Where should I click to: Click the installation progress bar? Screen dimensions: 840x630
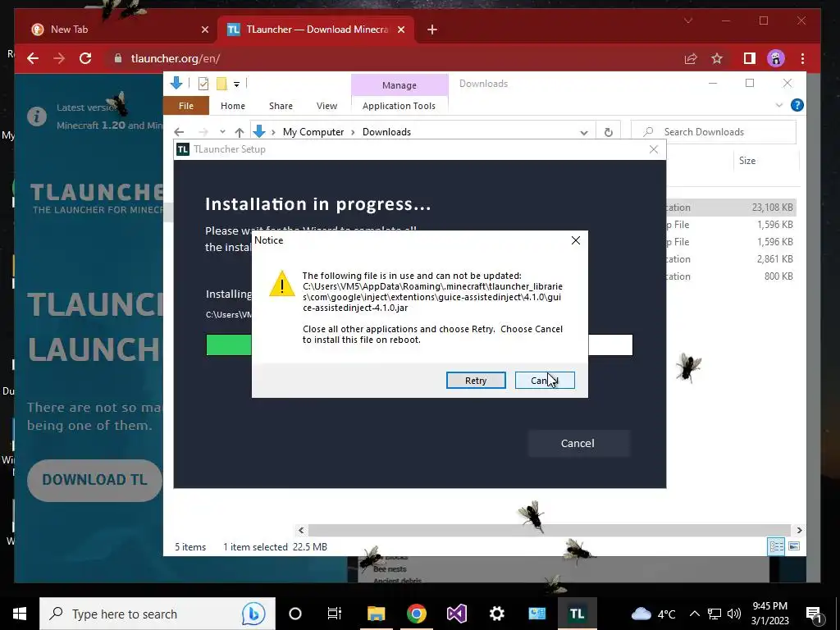pyautogui.click(x=419, y=345)
